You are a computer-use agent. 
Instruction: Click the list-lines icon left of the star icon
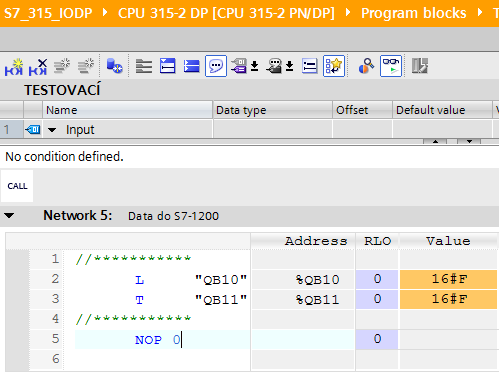[x=310, y=66]
